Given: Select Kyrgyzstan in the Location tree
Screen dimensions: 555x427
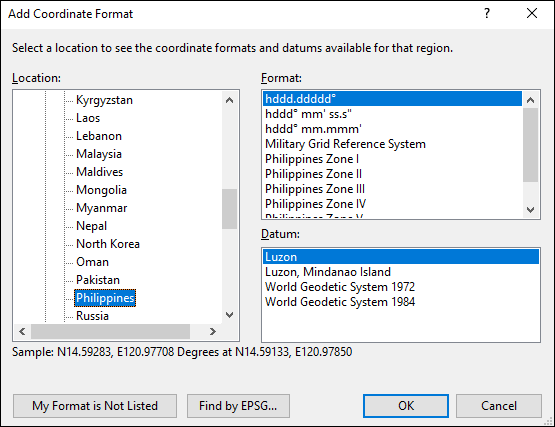Looking at the screenshot, I should [104, 100].
